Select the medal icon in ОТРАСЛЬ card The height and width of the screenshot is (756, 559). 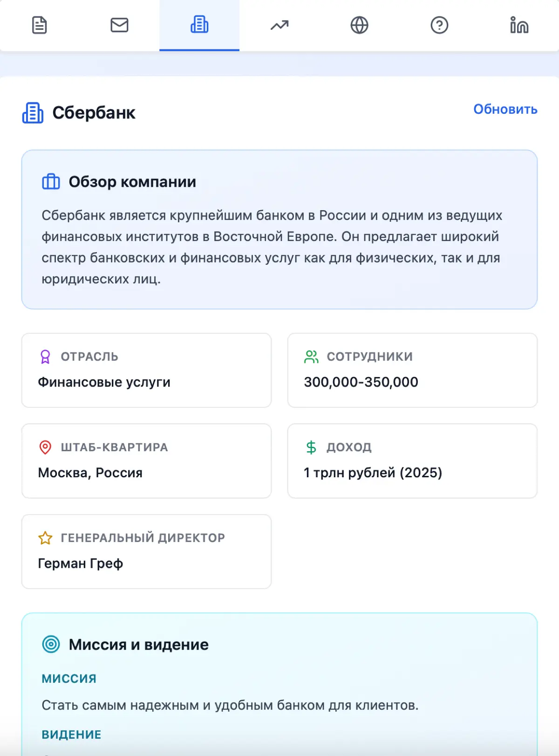45,357
